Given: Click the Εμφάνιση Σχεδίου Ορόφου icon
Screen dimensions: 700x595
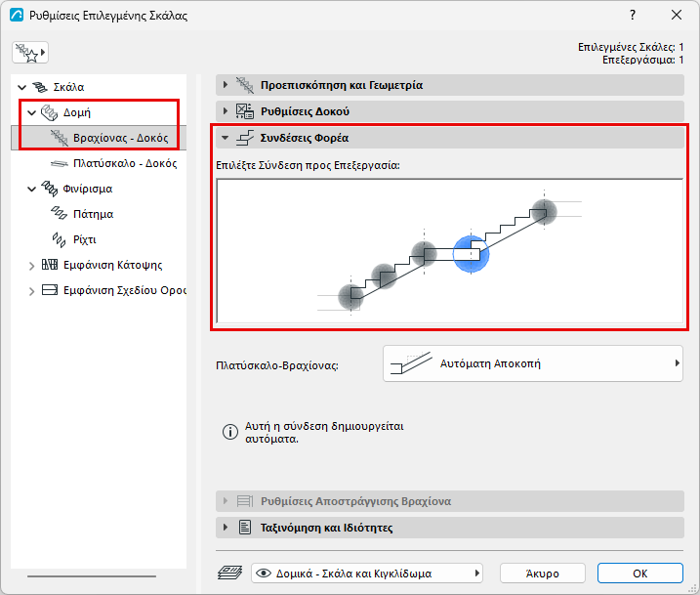Looking at the screenshot, I should [x=50, y=290].
